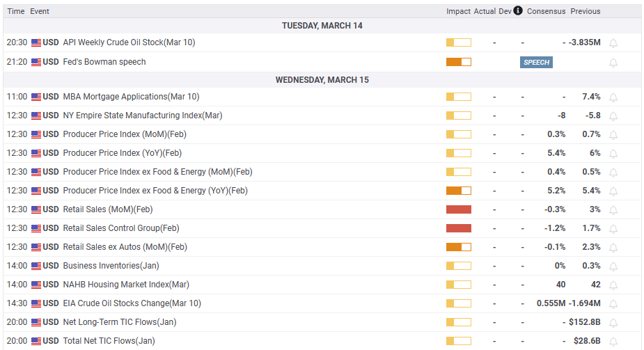Viewport: 644px width, 350px height.
Task: Click impact bar for Retail Sales ex Autos
Action: [459, 247]
